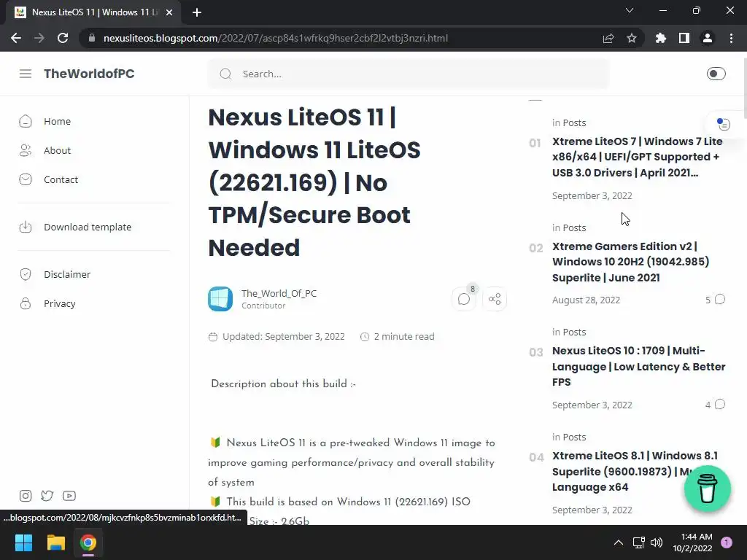
Task: Open the Disclaimer page
Action: pos(67,274)
